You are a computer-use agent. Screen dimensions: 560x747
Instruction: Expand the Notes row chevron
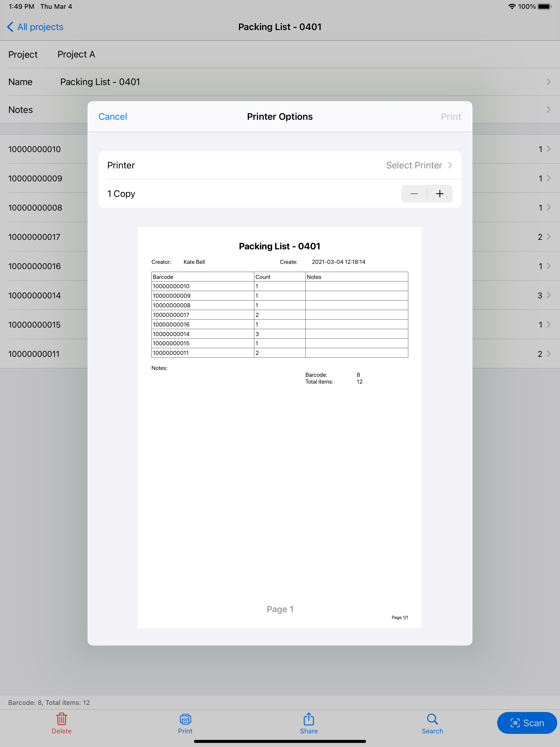(549, 109)
